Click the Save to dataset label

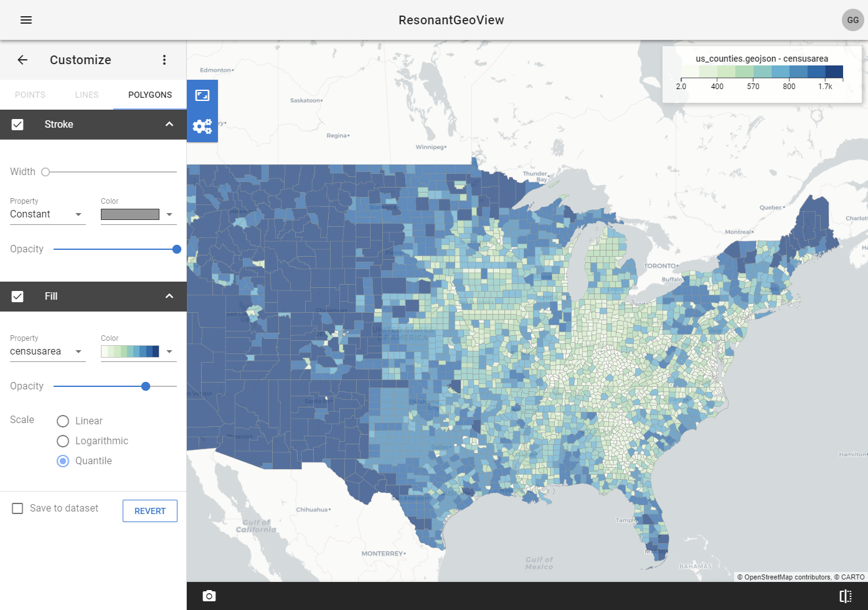pos(64,508)
